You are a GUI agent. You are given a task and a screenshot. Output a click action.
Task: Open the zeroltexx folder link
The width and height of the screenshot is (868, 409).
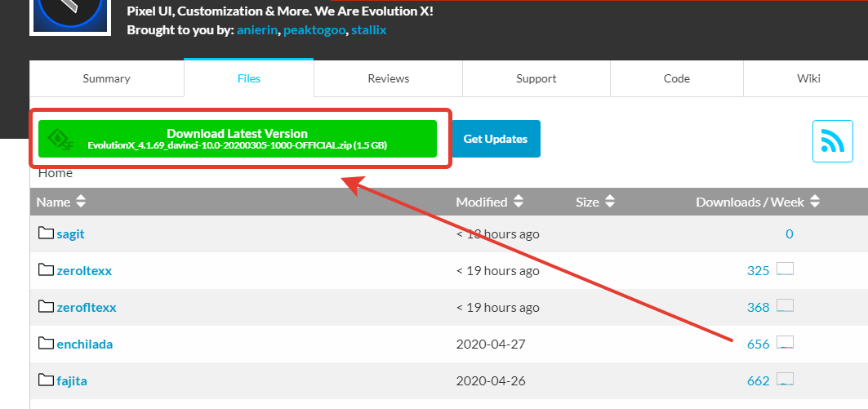click(x=84, y=271)
